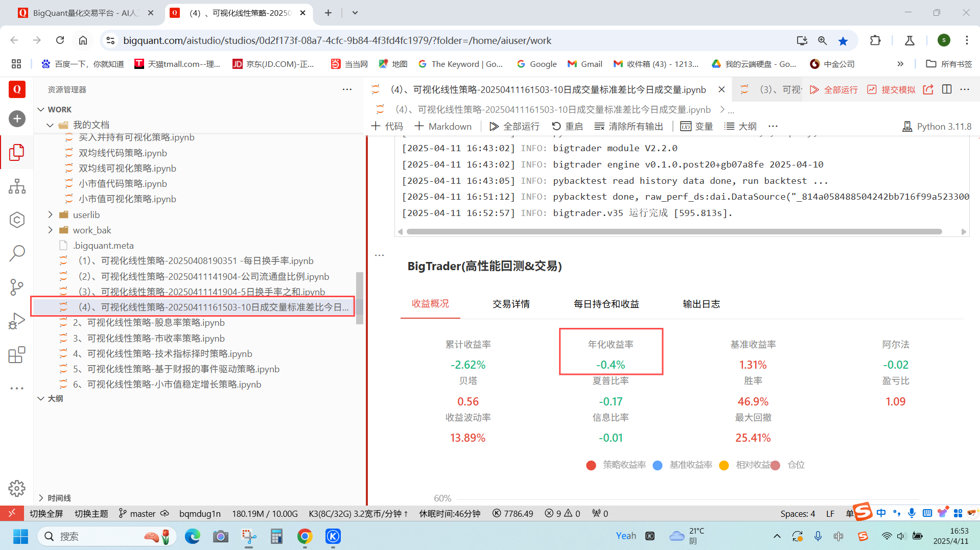Toggle the 策略收益率 legend series

pos(616,465)
